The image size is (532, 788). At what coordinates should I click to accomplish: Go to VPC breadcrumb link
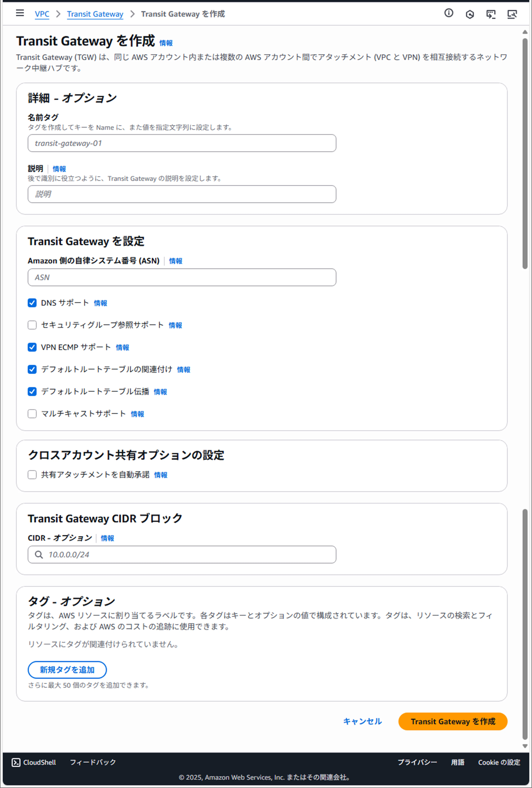[42, 14]
